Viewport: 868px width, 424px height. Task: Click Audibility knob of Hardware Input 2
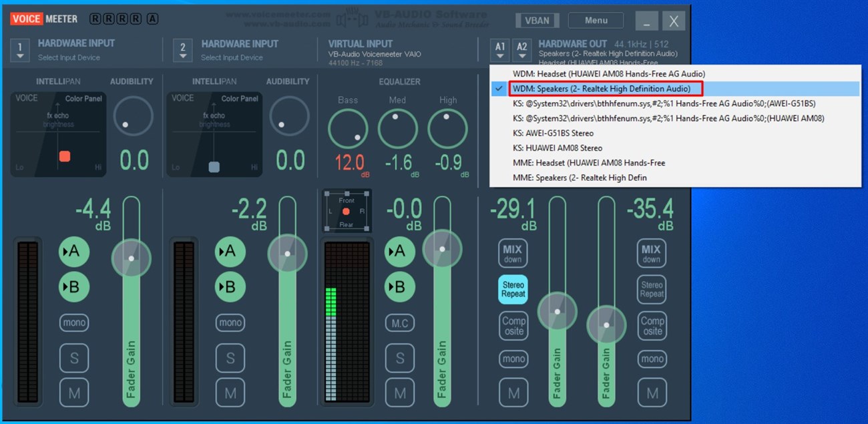click(289, 116)
